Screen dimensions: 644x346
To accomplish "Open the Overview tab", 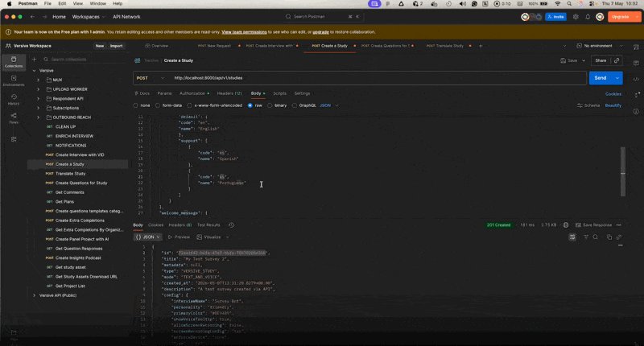I will (156, 46).
